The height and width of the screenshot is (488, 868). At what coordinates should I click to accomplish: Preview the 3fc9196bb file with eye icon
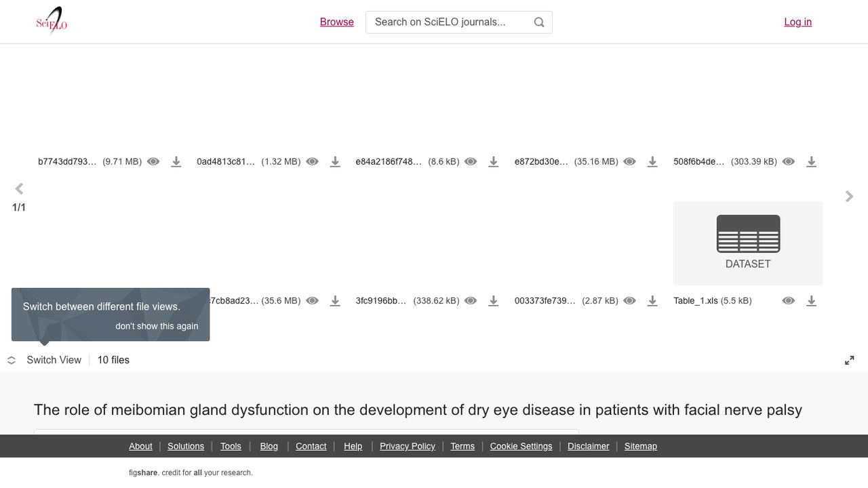pos(471,301)
